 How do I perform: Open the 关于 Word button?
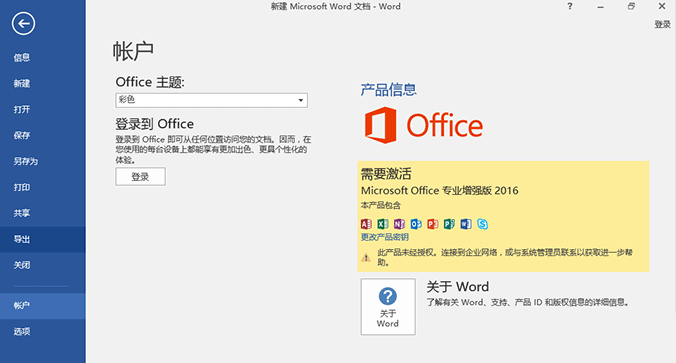point(388,307)
